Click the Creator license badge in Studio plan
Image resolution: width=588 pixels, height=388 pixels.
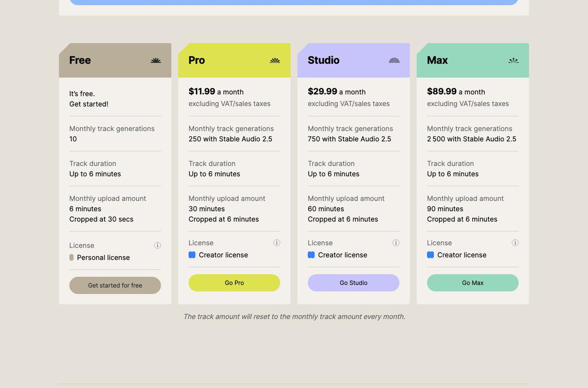[x=311, y=255]
